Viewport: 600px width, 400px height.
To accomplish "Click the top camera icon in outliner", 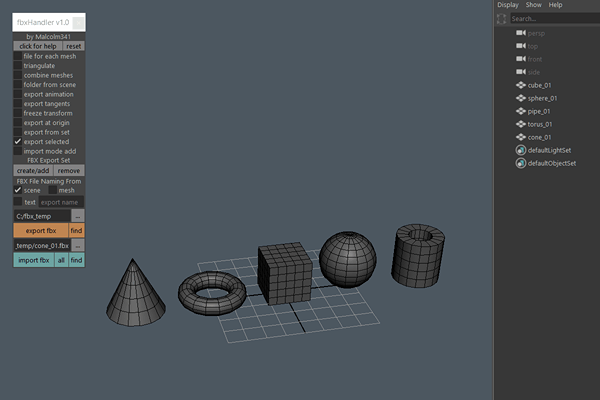I will (x=520, y=46).
